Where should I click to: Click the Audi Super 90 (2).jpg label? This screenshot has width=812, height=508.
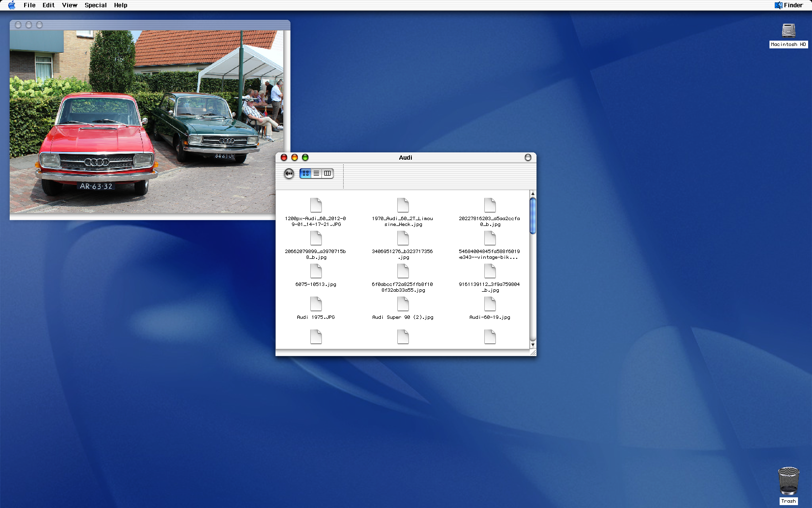tap(403, 317)
